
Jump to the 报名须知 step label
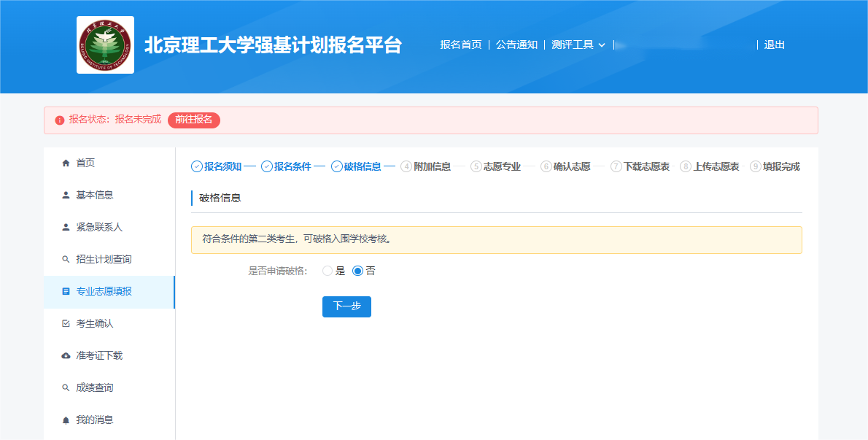(x=223, y=166)
